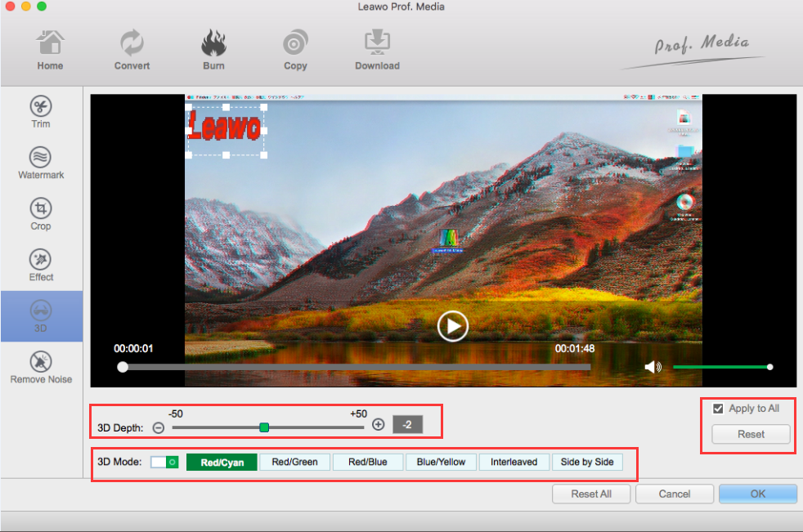The height and width of the screenshot is (532, 803).
Task: Select Red/Green 3D mode
Action: click(x=294, y=463)
